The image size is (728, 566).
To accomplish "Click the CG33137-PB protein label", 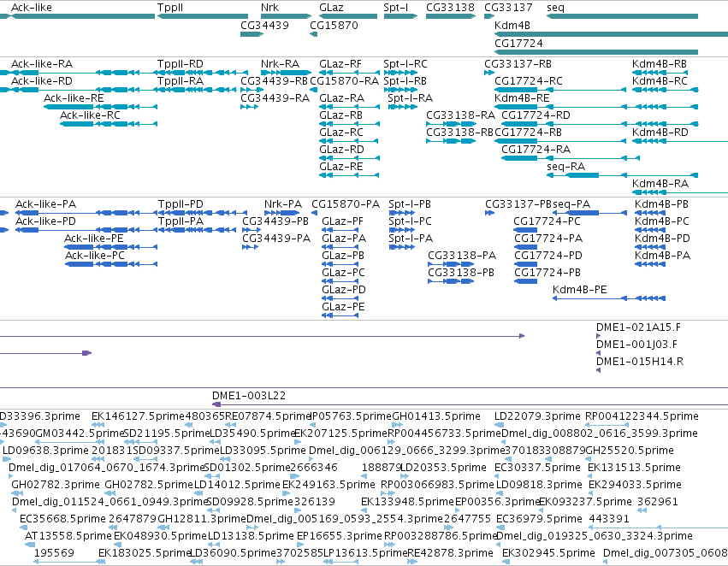I will 518,204.
